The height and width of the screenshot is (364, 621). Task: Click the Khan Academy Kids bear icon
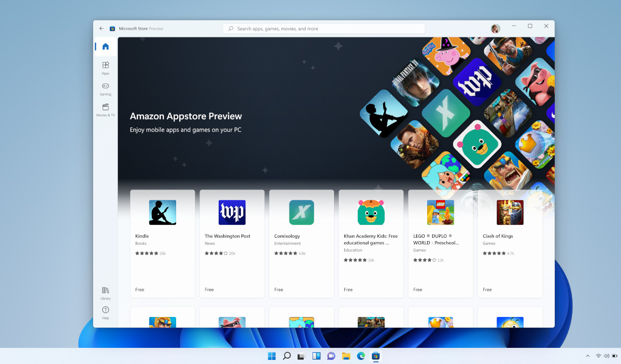tap(371, 212)
